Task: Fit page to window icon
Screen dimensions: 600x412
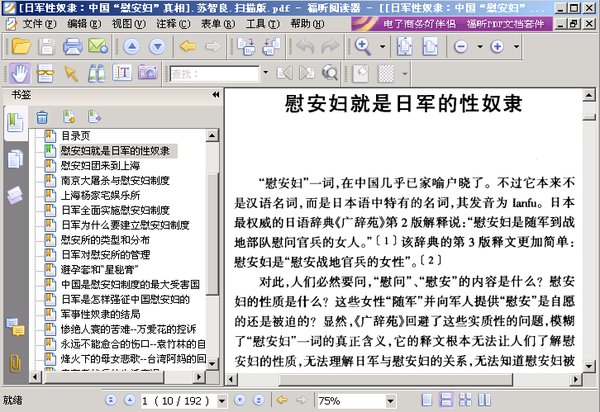Action: point(404,46)
